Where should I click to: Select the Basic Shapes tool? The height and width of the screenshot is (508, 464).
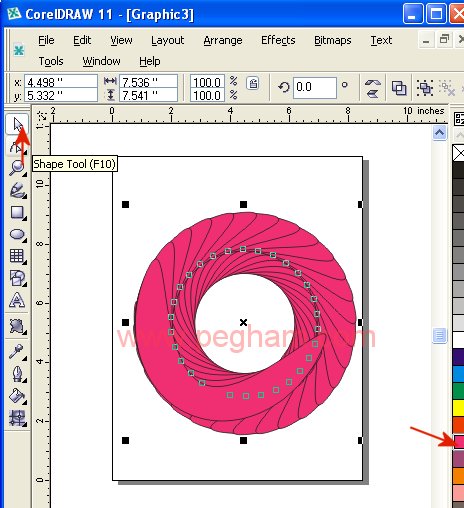click(x=17, y=278)
